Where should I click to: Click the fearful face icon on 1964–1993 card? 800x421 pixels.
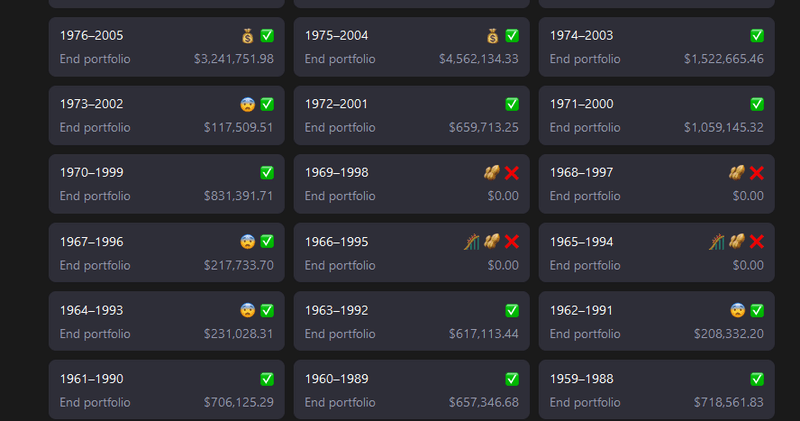[x=248, y=310]
